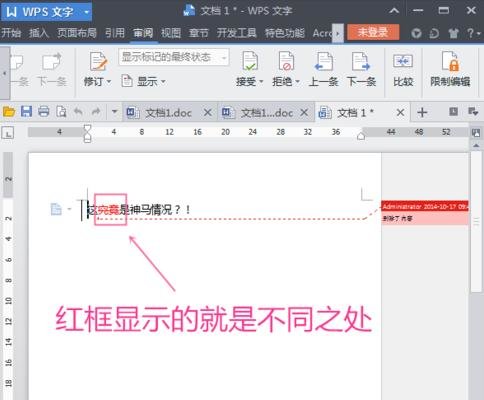
Task: Expand the display status dropdown (显示标记的最终状态)
Action: [224, 58]
